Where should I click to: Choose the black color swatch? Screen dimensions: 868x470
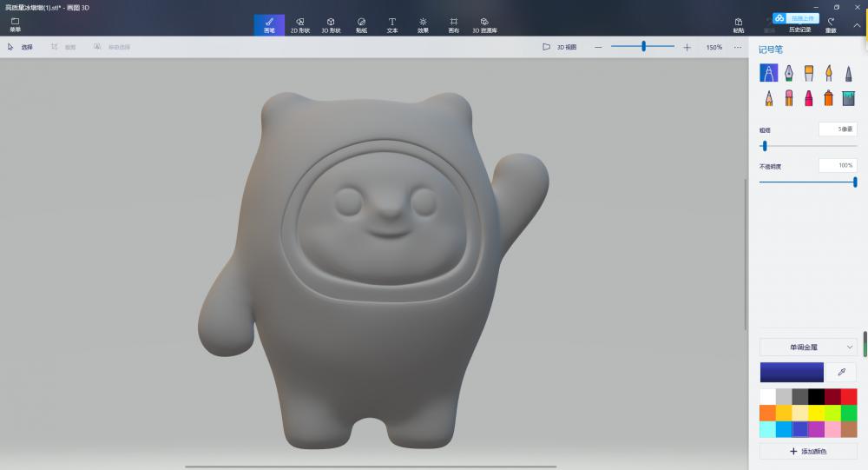[816, 397]
